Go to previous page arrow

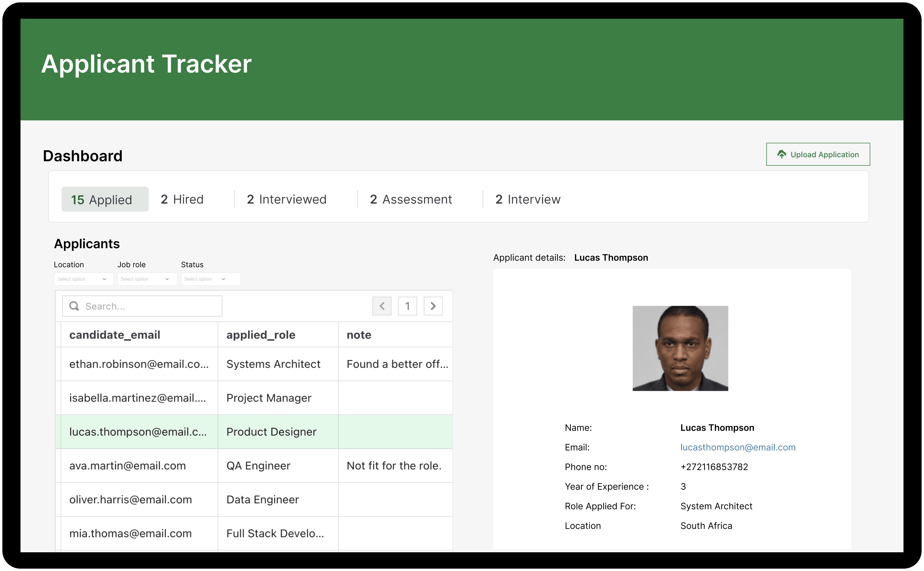381,306
